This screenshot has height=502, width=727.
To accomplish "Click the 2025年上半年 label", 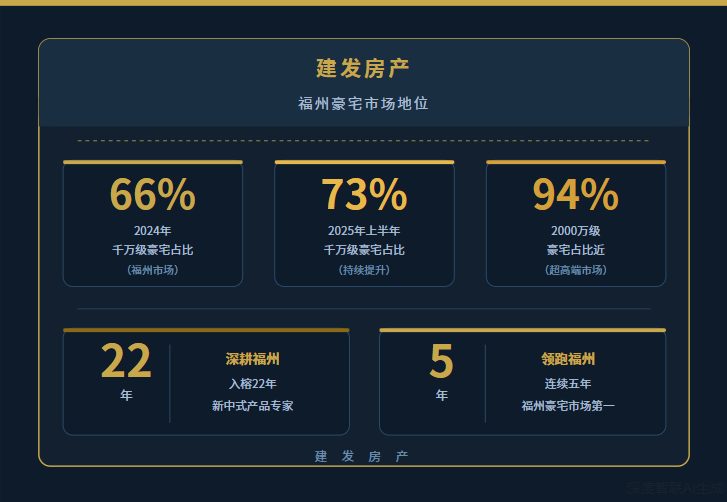I will tap(364, 231).
